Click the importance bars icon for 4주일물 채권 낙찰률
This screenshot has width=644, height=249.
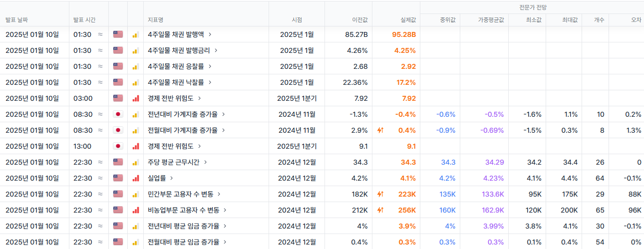click(135, 82)
